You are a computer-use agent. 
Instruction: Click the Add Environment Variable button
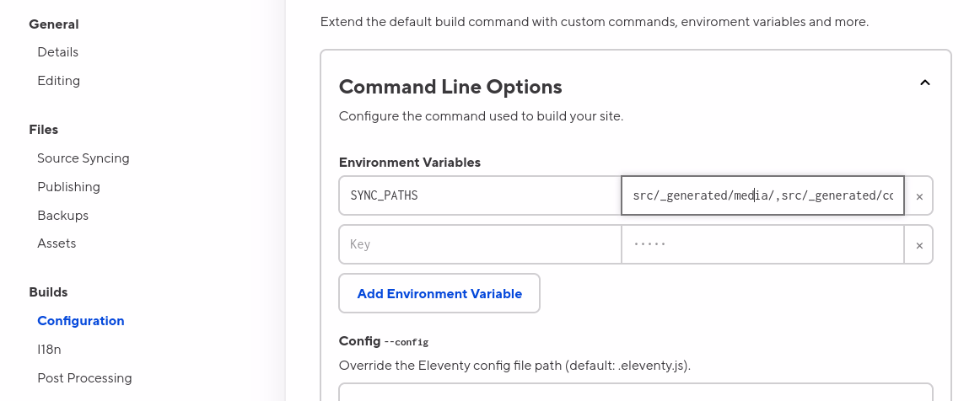439,294
